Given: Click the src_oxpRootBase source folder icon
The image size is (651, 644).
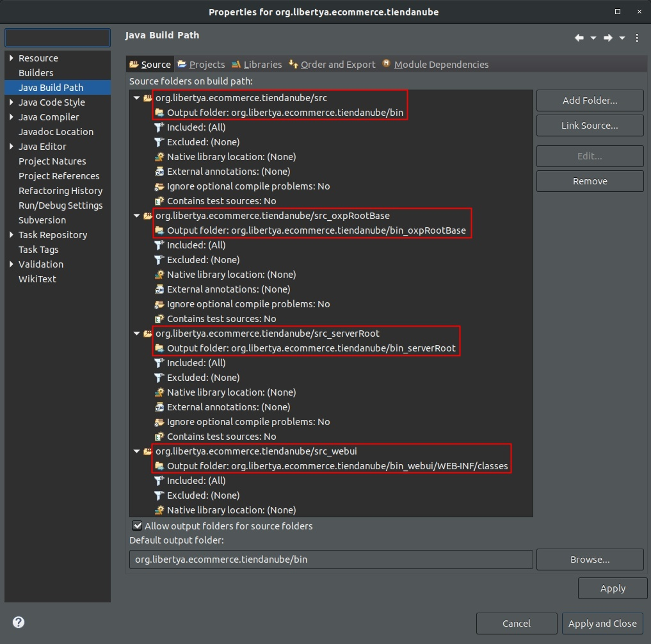Looking at the screenshot, I should pos(148,216).
